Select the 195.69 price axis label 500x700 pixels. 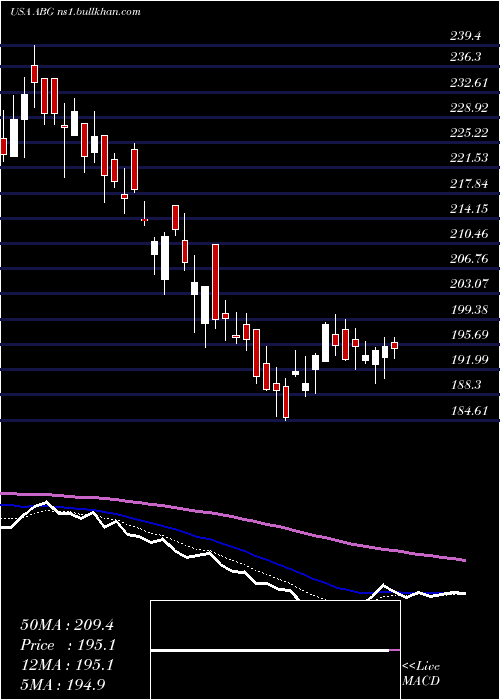pyautogui.click(x=468, y=334)
